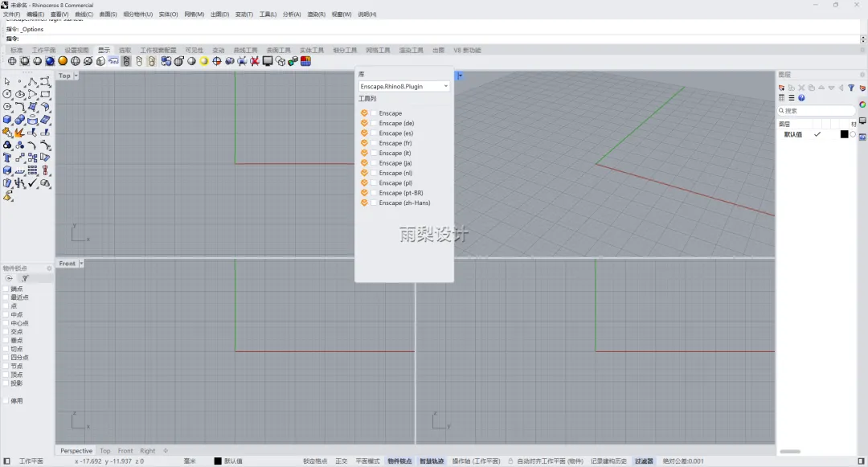Enable the 交点 object snap checkbox
Image resolution: width=868 pixels, height=467 pixels.
tap(6, 331)
